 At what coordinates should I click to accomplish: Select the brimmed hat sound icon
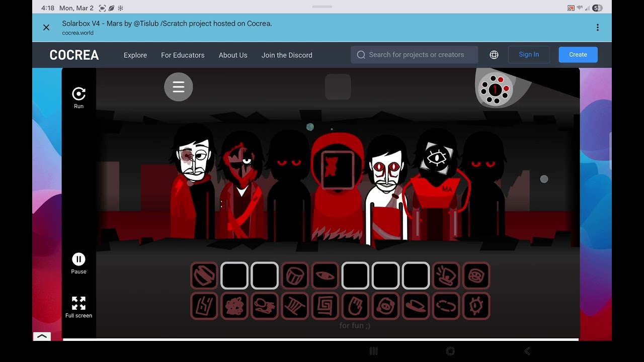coord(416,306)
